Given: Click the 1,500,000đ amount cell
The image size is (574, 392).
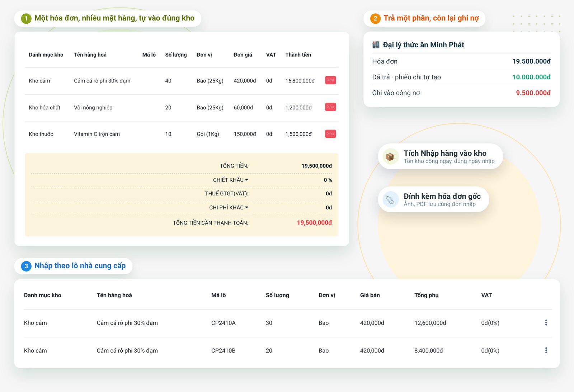Looking at the screenshot, I should click(x=298, y=134).
